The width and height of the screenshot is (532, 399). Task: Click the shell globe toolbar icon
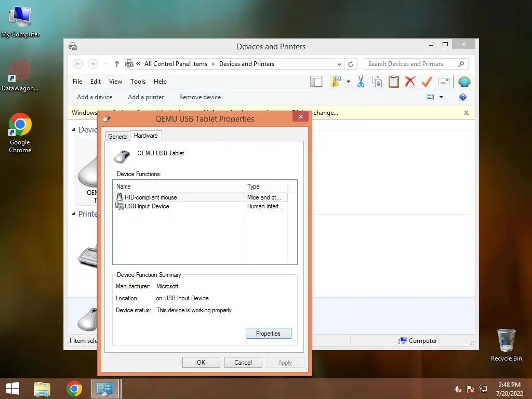point(464,82)
